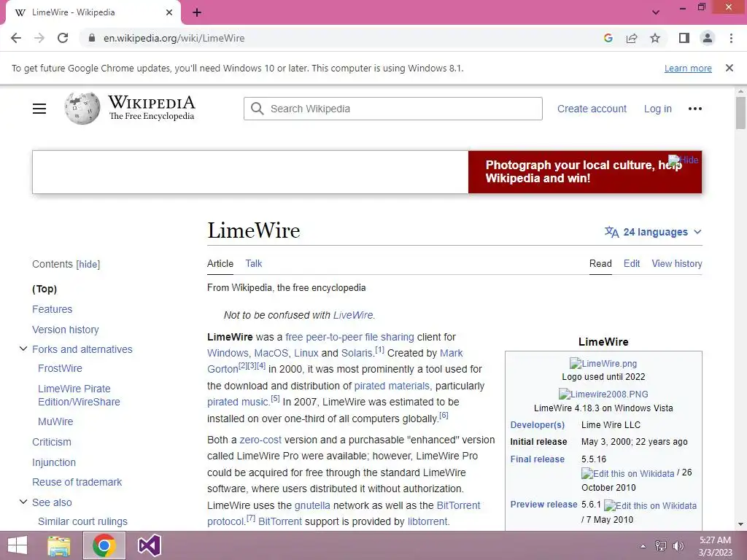Open the LiveWire article link
Viewport: 747px width, 560px height.
(x=353, y=315)
